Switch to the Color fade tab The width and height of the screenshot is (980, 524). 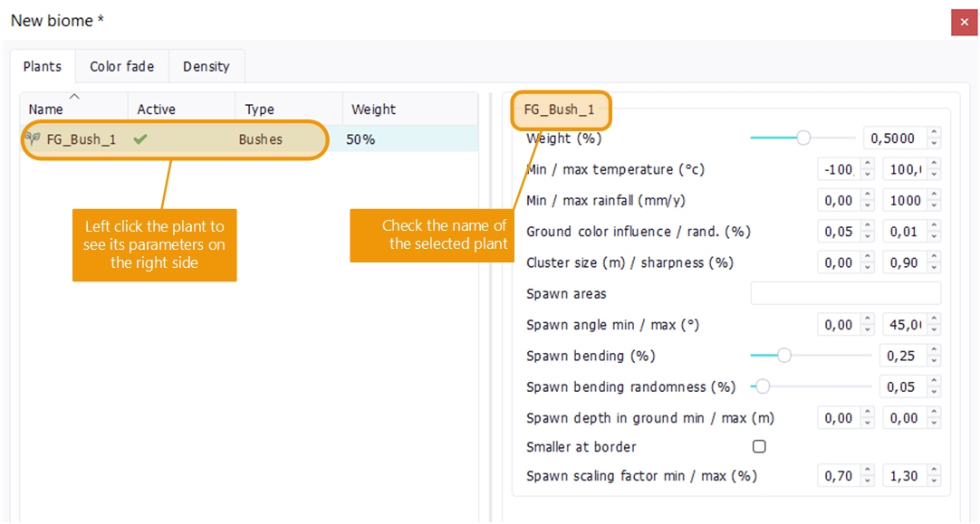click(x=121, y=67)
